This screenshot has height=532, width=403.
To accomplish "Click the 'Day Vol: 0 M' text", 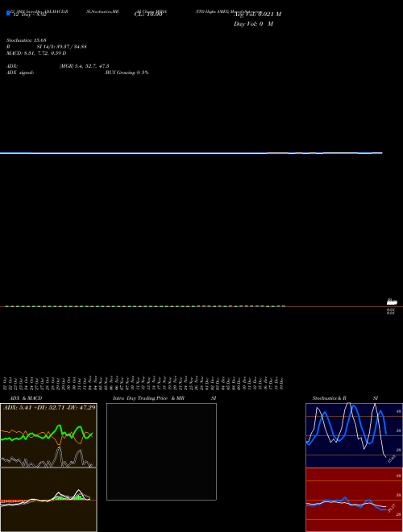I will click(253, 24).
